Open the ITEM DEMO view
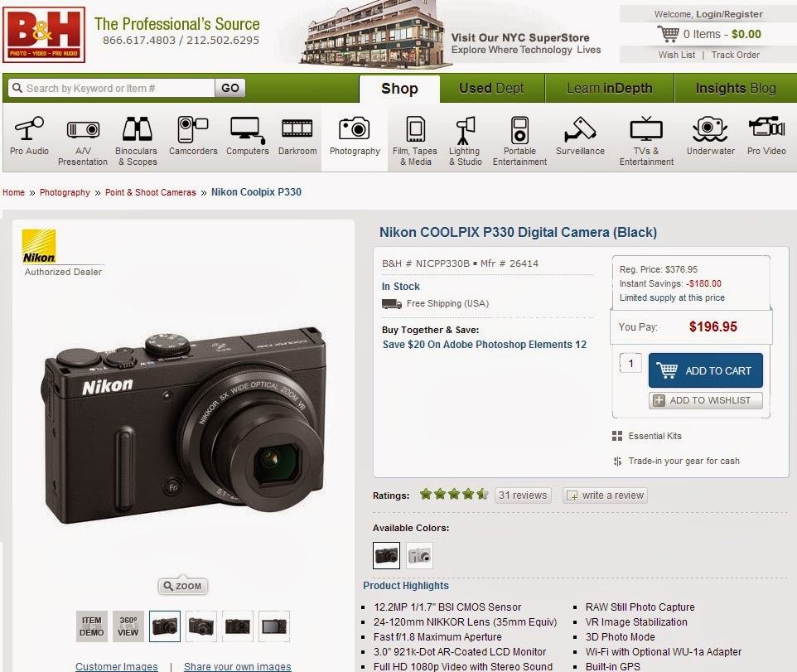 pos(91,626)
